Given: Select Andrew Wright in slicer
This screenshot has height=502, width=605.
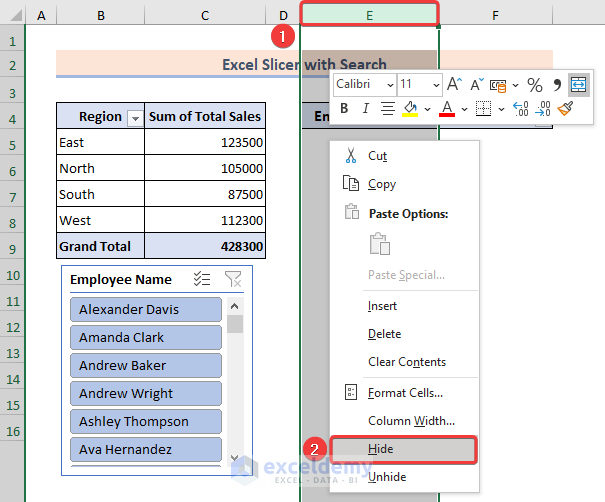Looking at the screenshot, I should (x=146, y=394).
